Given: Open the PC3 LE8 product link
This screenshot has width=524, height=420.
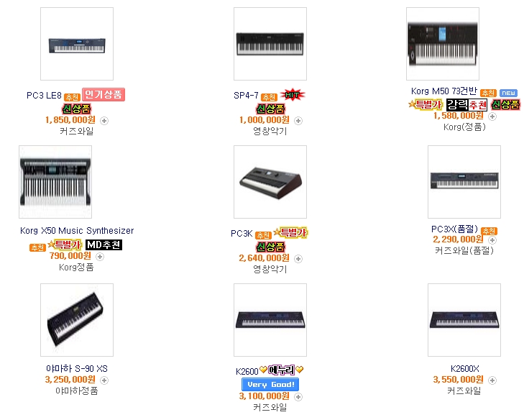Looking at the screenshot, I should 44,96.
